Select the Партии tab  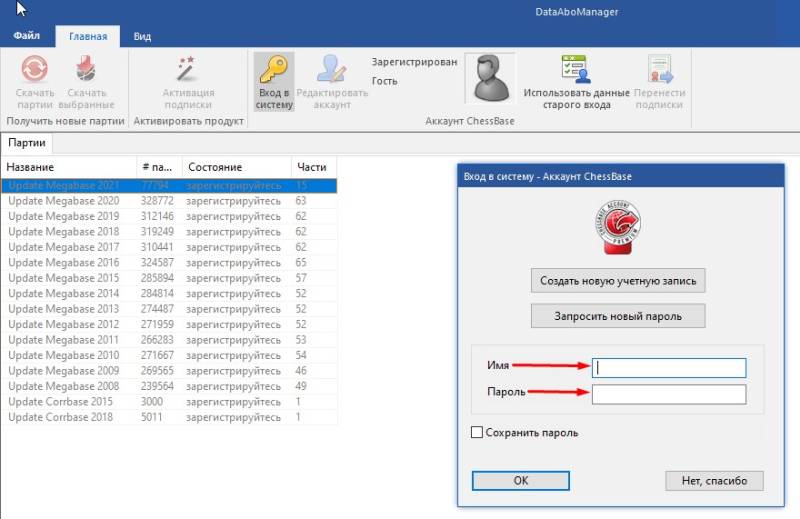pyautogui.click(x=28, y=143)
